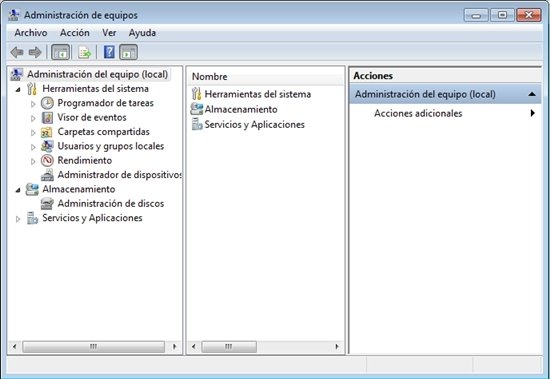Open the Archivo menu
Viewport: 550px width, 379px height.
click(x=31, y=33)
